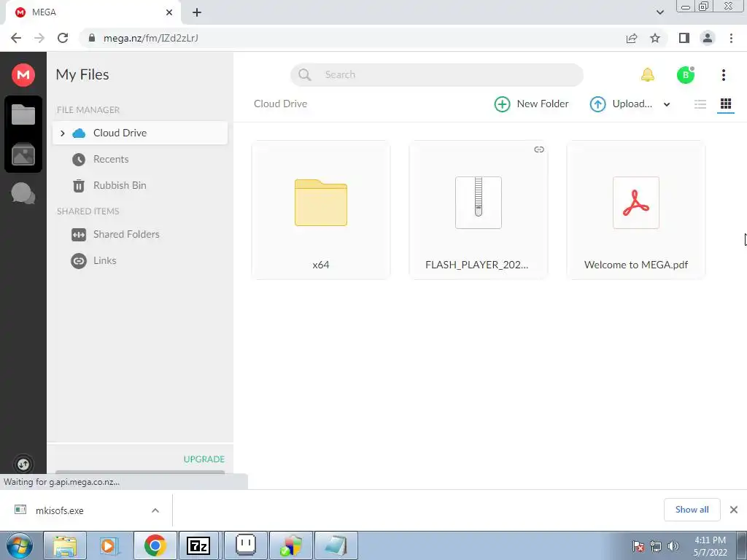The height and width of the screenshot is (560, 747).
Task: Open a new browser tab
Action: (x=197, y=12)
